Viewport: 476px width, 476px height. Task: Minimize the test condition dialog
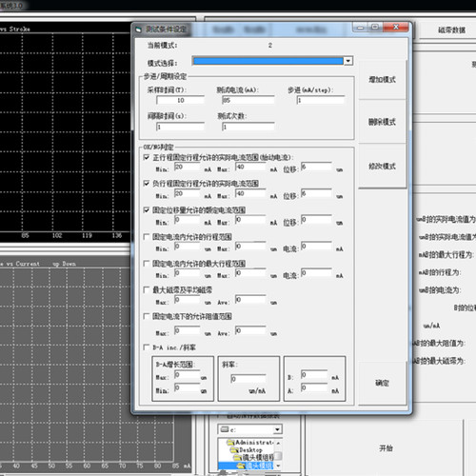pyautogui.click(x=360, y=28)
